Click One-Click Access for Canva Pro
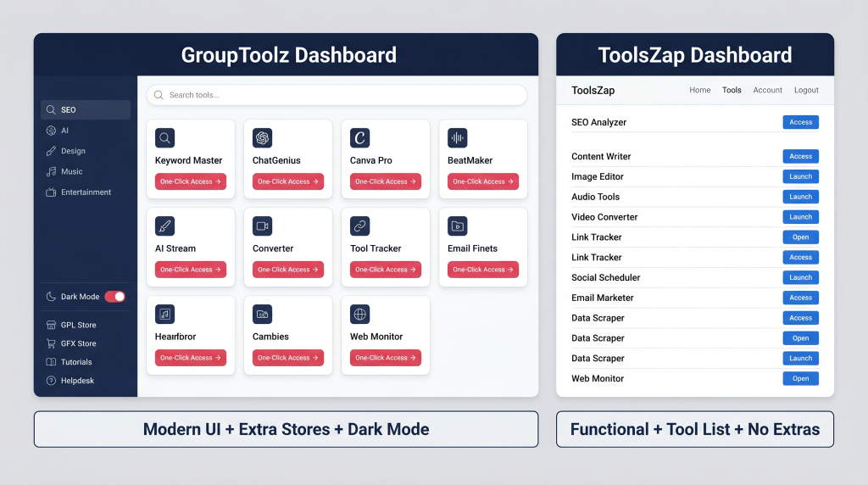 coord(386,181)
